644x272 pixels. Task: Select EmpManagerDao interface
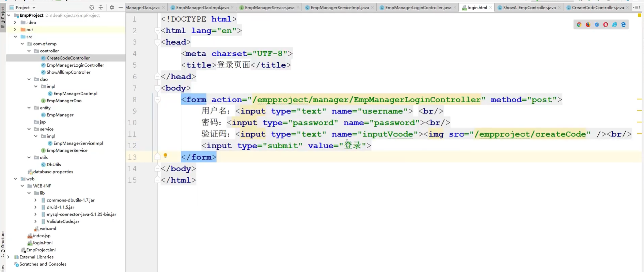[x=64, y=101]
